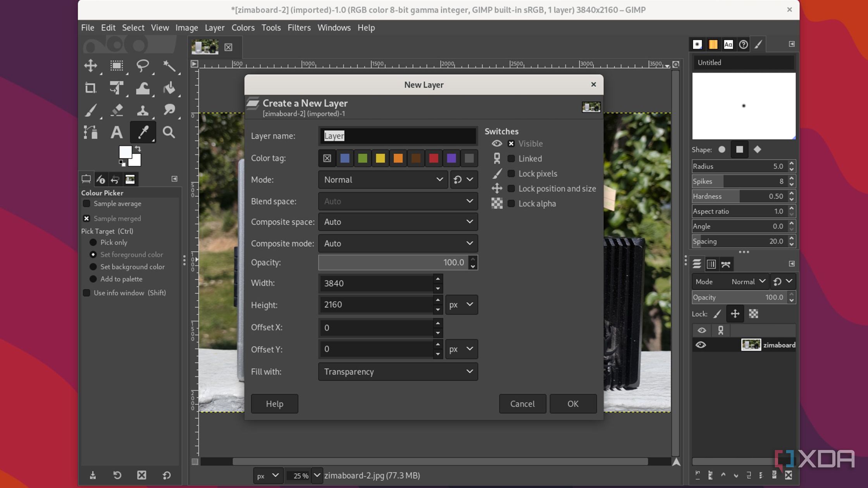Select the Fuzzy Select wand tool
This screenshot has width=868, height=488.
pyautogui.click(x=169, y=65)
